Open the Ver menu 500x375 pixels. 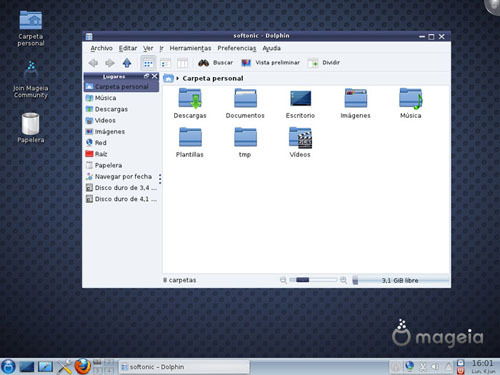pos(148,48)
